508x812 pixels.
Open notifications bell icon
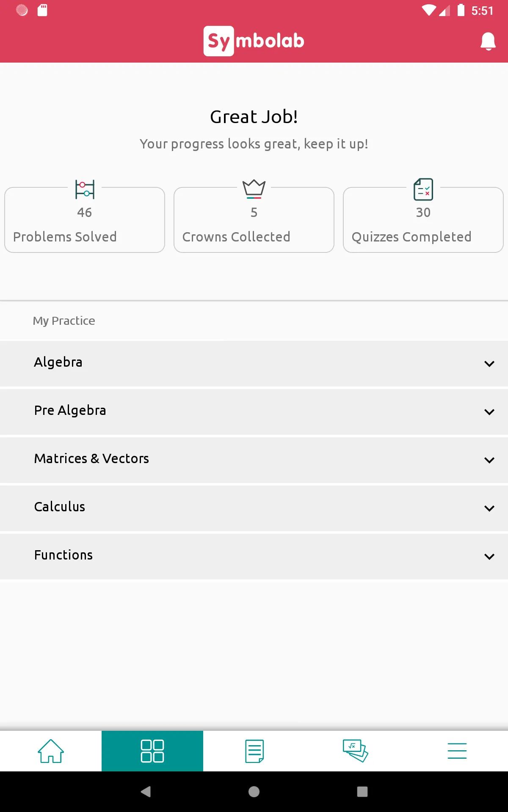click(488, 41)
